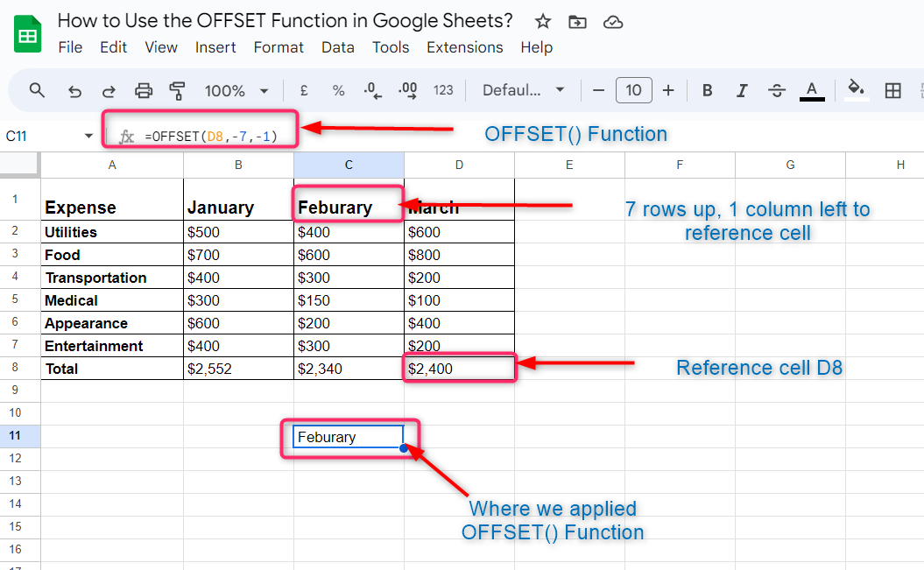Open the 100% zoom dropdown
This screenshot has width=924, height=570.
236,90
